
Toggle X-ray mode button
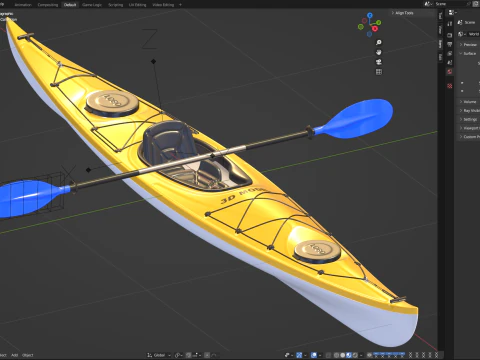tap(329, 355)
